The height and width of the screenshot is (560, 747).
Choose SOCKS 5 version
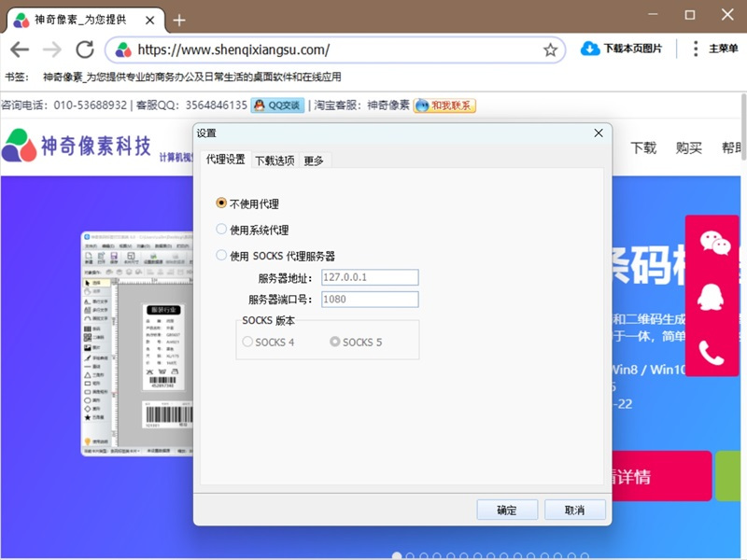click(x=334, y=342)
